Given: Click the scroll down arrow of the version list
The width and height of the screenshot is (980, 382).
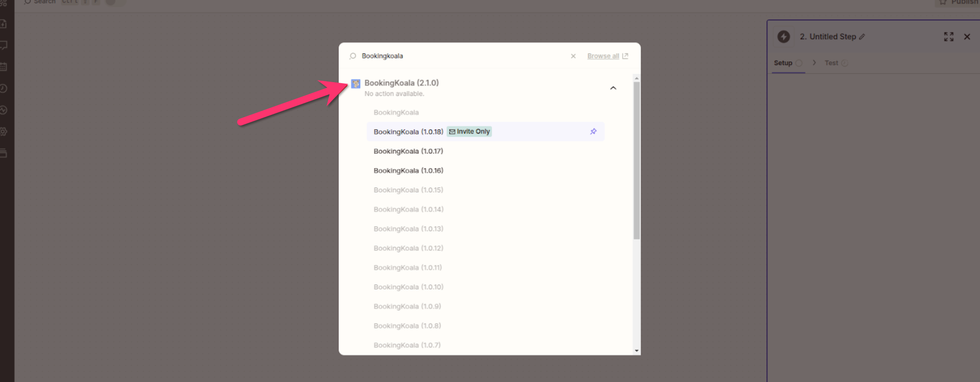Looking at the screenshot, I should [x=637, y=351].
